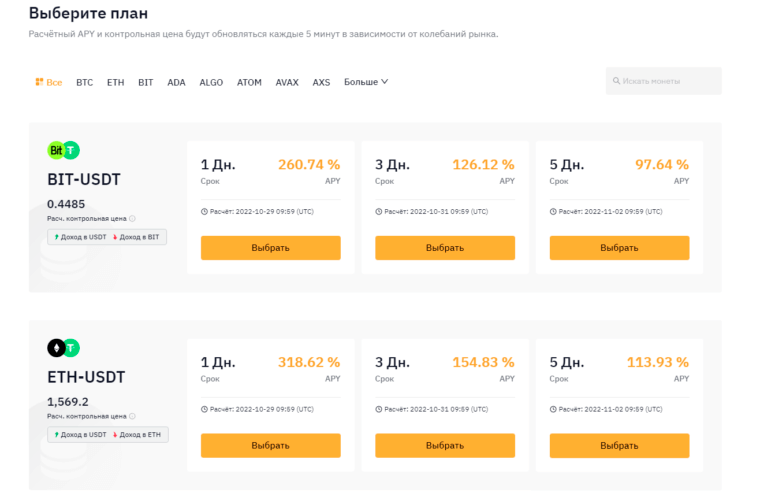Select the ETH filter tab

(115, 82)
